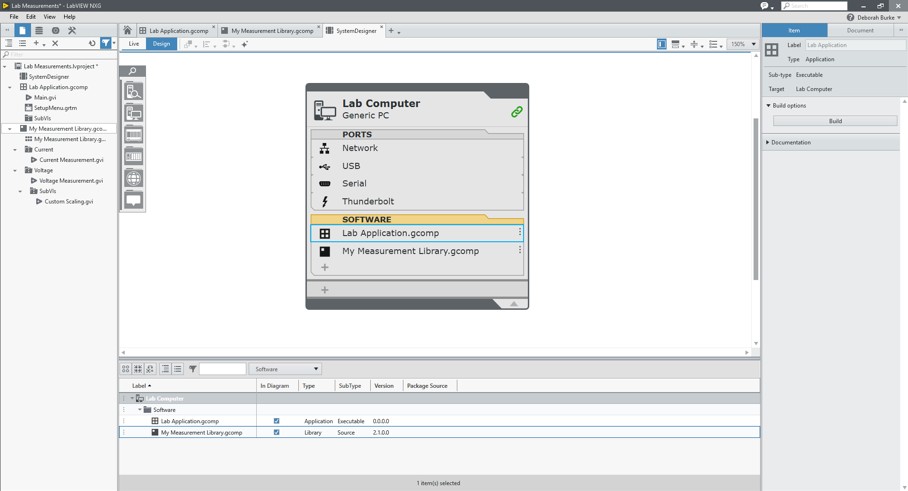This screenshot has width=908, height=491.
Task: Switch to Live view
Action: pos(134,44)
